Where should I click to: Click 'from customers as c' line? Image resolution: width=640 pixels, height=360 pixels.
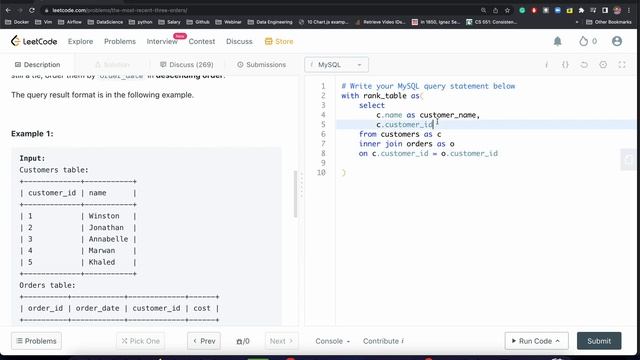[400, 134]
